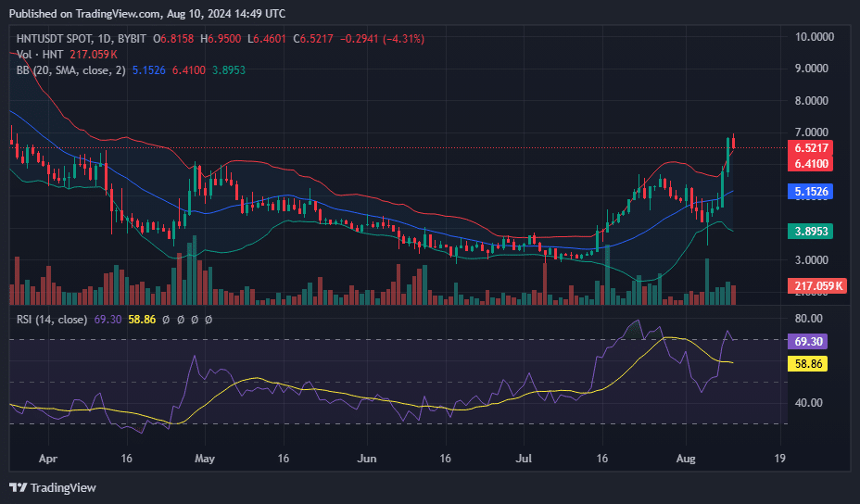Click the Jun date on time axis

[366, 459]
